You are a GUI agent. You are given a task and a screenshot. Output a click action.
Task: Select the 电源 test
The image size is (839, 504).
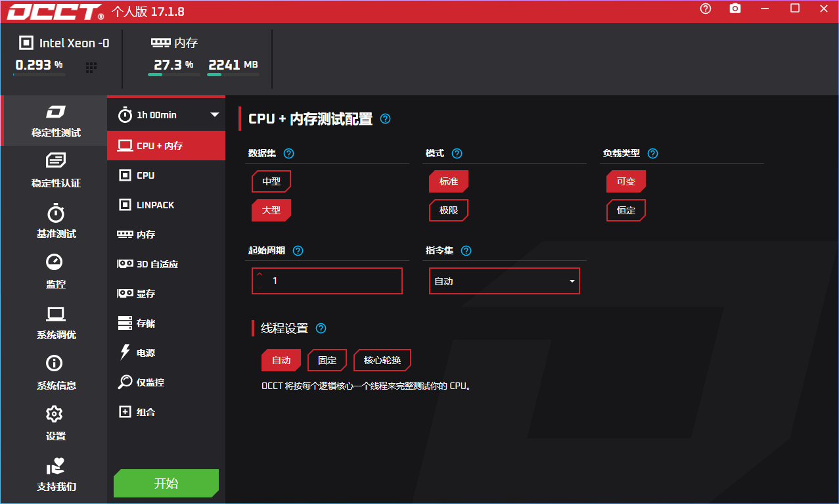click(x=166, y=353)
